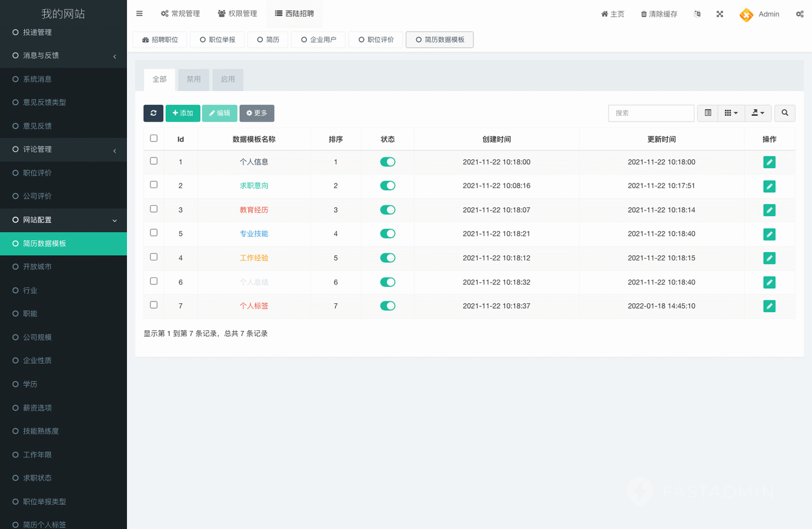Switch to the 禁用 filter tab
Viewport: 812px width, 529px height.
tap(193, 79)
